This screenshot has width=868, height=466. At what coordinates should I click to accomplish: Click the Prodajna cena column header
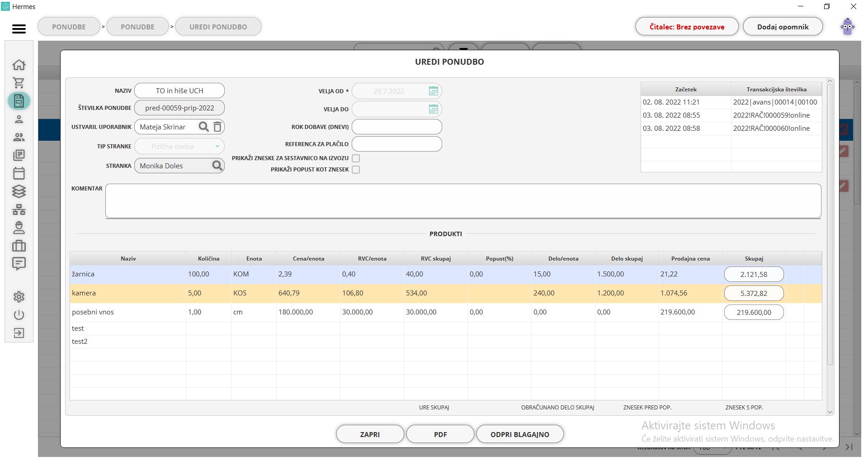click(690, 258)
